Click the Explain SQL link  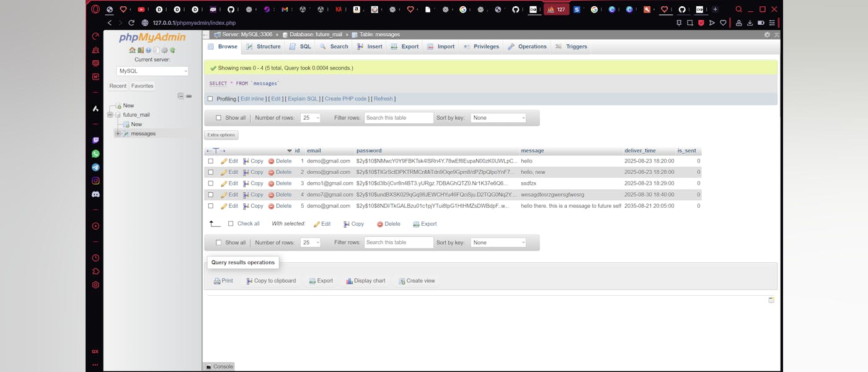pos(303,99)
